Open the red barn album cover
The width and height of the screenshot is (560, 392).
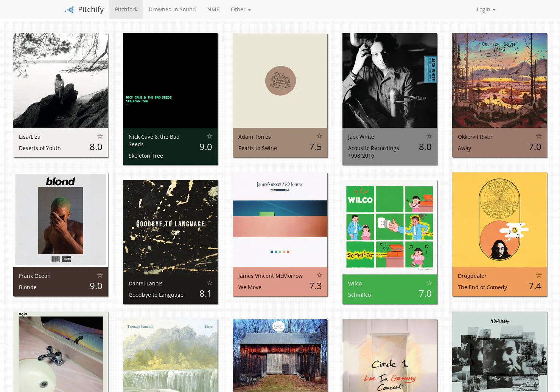tap(280, 355)
